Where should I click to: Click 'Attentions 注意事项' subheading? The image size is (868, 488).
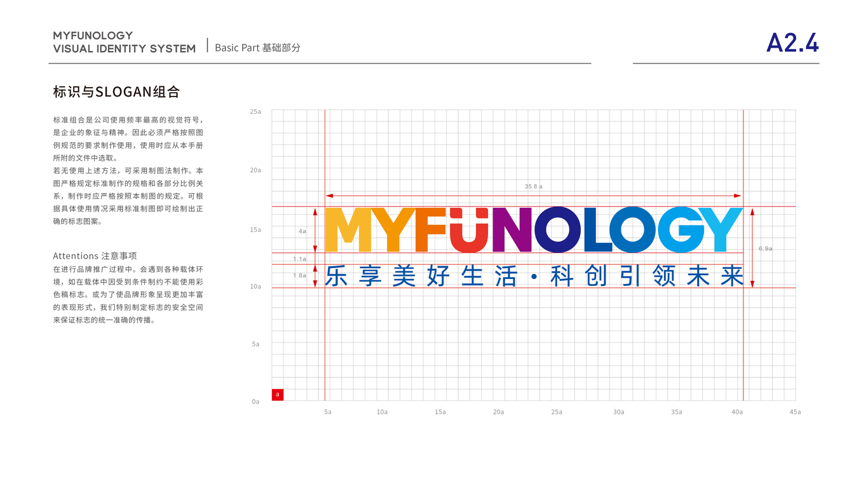point(95,255)
